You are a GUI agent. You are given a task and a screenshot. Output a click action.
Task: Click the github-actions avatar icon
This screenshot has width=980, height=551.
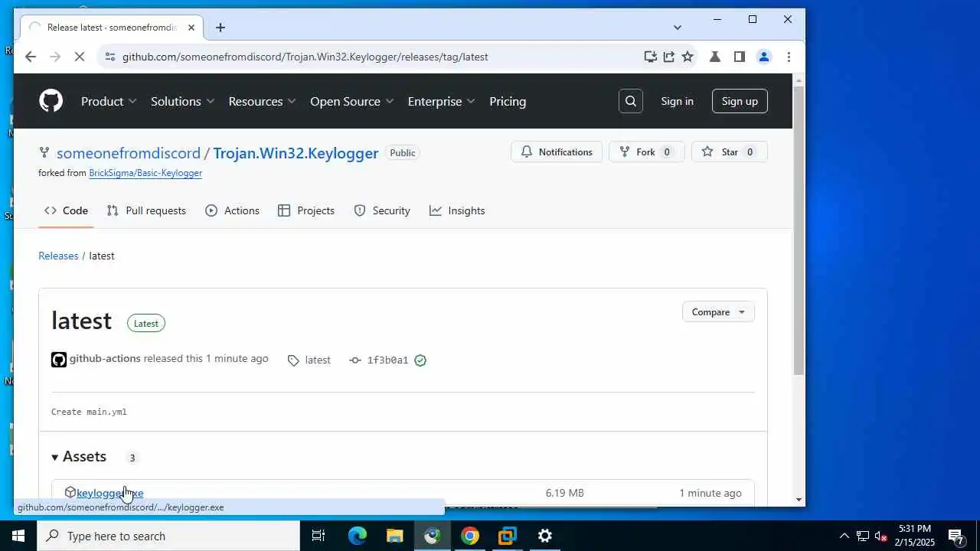pyautogui.click(x=59, y=360)
